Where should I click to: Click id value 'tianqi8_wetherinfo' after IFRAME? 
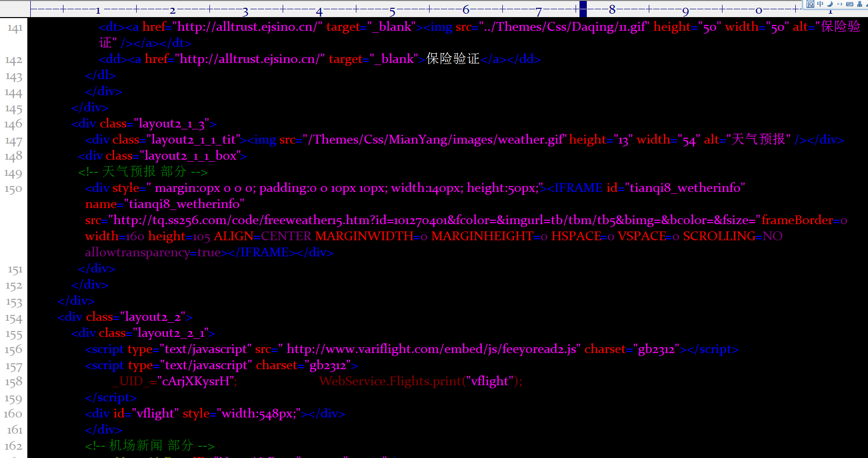[685, 188]
